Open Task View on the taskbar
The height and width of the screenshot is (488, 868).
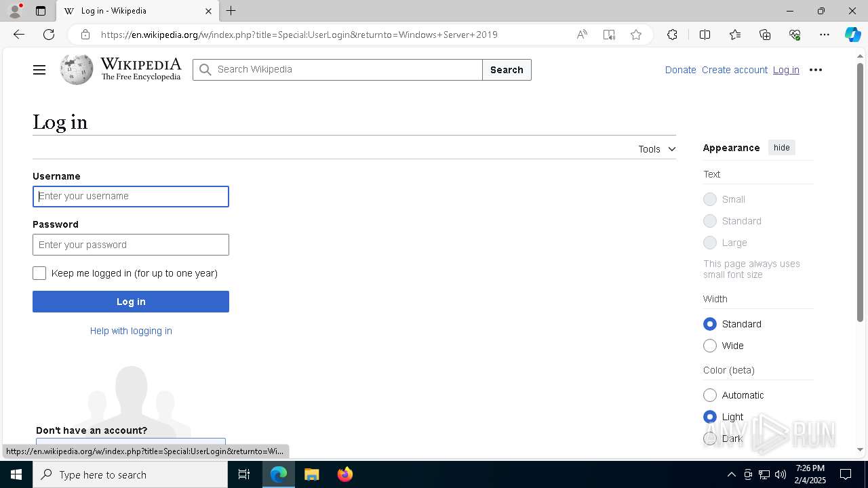click(x=244, y=474)
